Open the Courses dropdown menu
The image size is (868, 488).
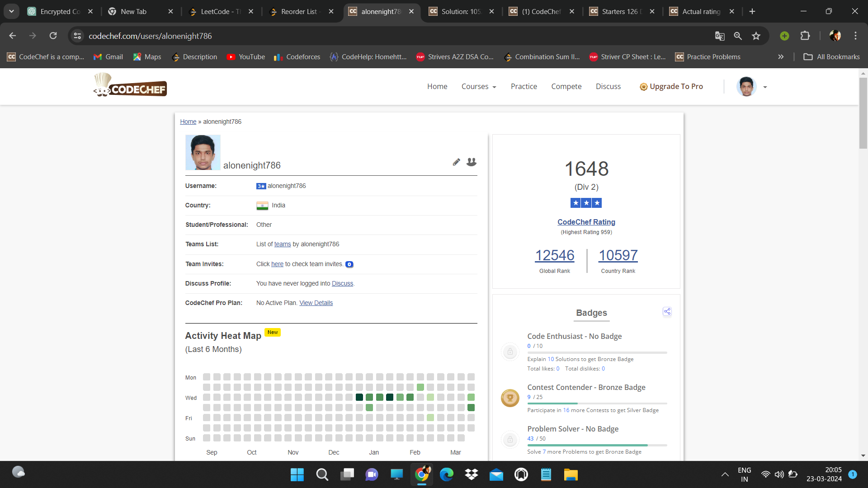478,86
